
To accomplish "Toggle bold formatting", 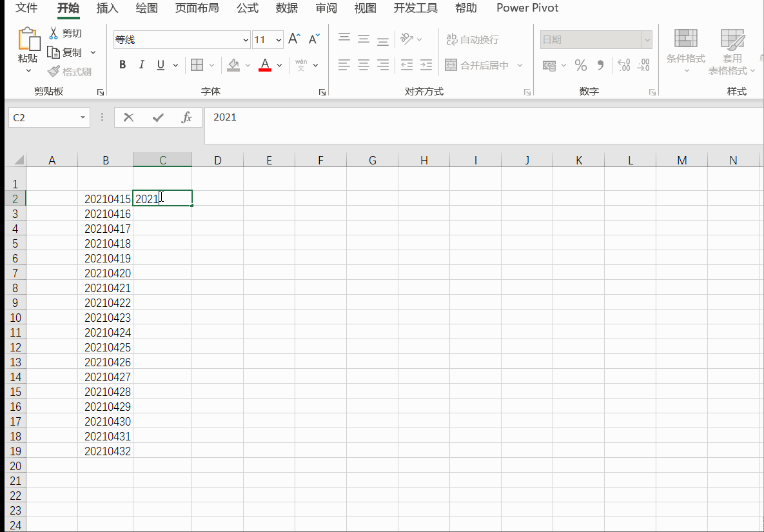I will point(122,65).
